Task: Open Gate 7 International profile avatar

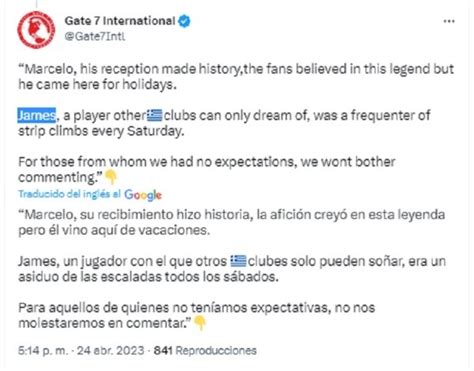Action: click(x=36, y=30)
